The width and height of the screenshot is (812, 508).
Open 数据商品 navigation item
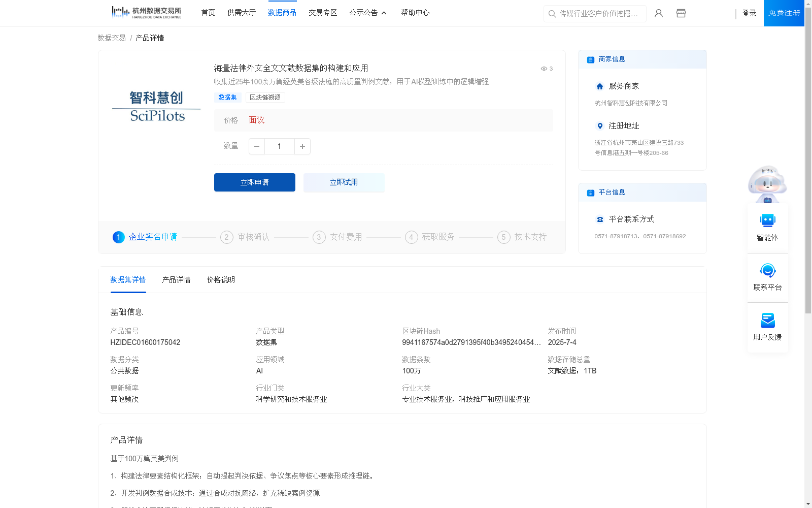282,13
